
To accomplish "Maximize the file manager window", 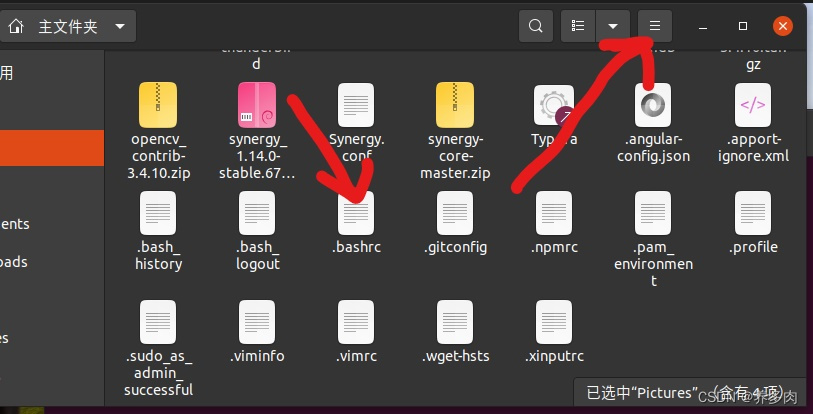I will tap(742, 26).
